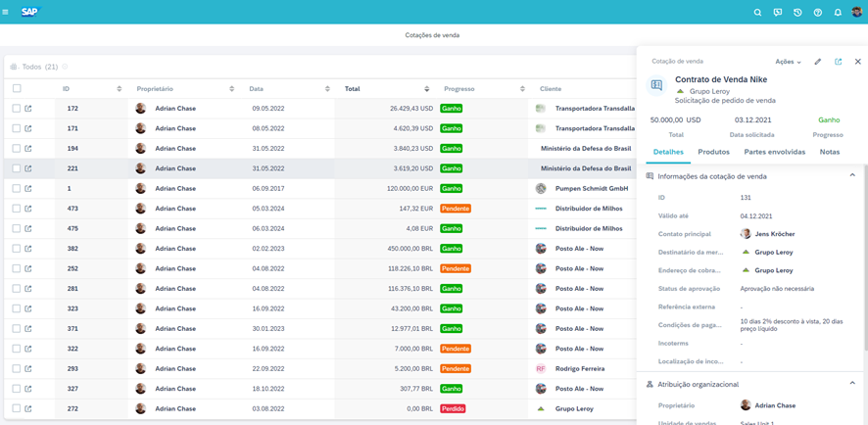Click the Pendente status badge for row 473

pos(456,209)
